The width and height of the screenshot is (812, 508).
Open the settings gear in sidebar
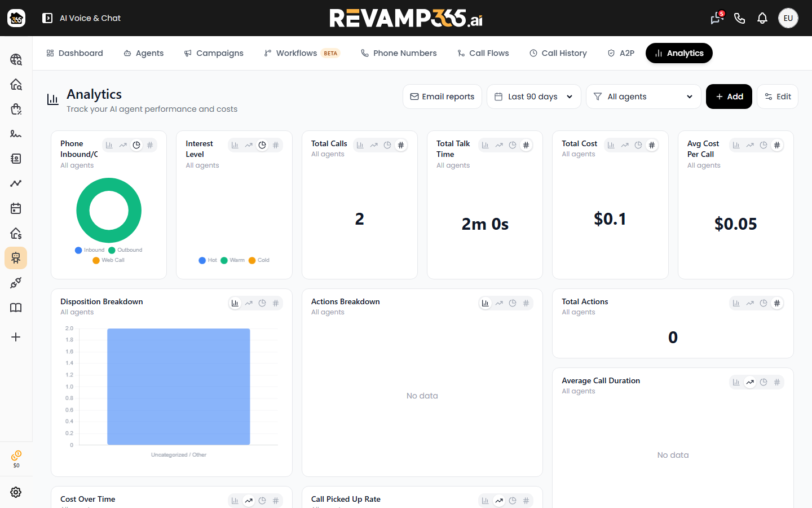tap(16, 492)
